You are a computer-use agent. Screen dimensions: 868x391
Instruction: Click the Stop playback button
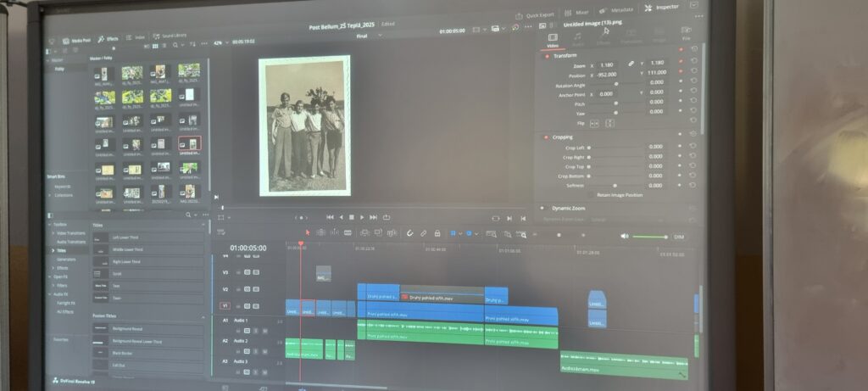pos(352,217)
